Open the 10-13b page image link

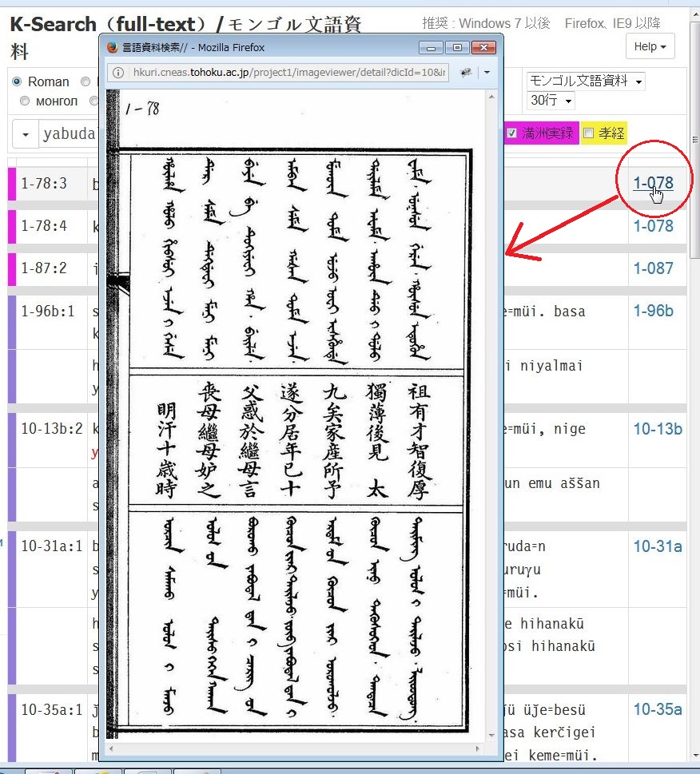tap(657, 429)
